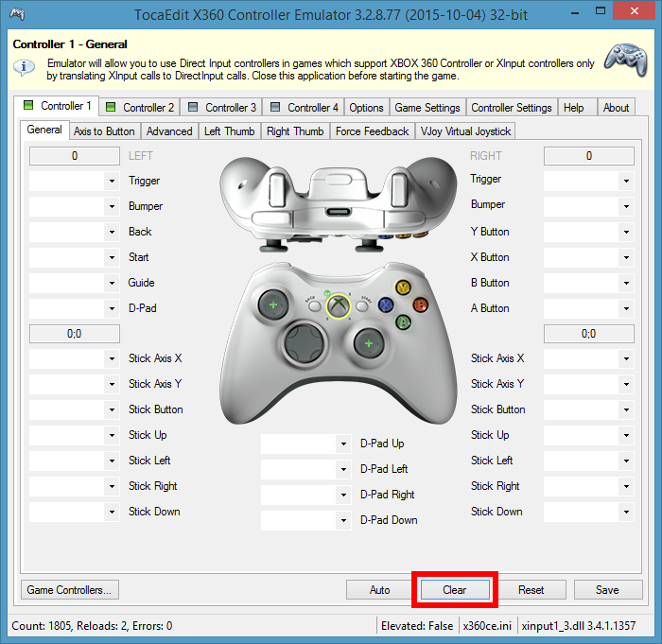Open the Force Feedback tab
The image size is (662, 644).
point(372,131)
